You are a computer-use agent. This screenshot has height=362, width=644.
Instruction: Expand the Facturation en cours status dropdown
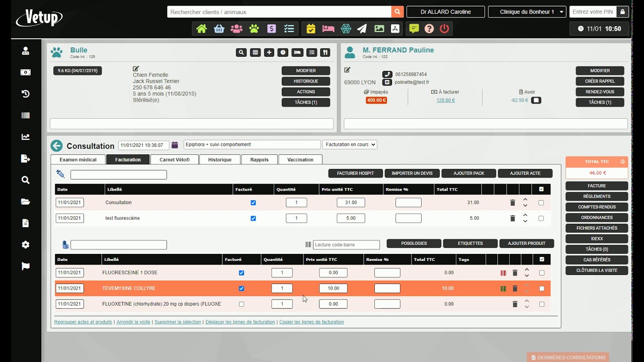pos(350,145)
